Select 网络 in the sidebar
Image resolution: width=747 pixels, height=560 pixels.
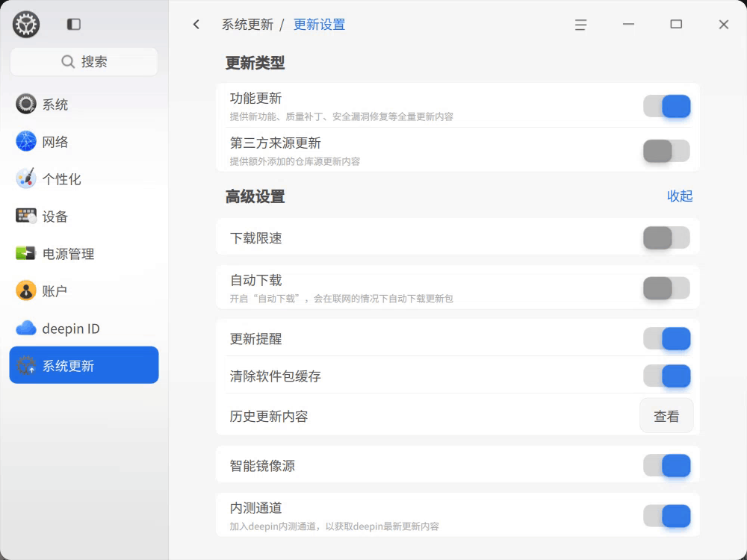(84, 141)
